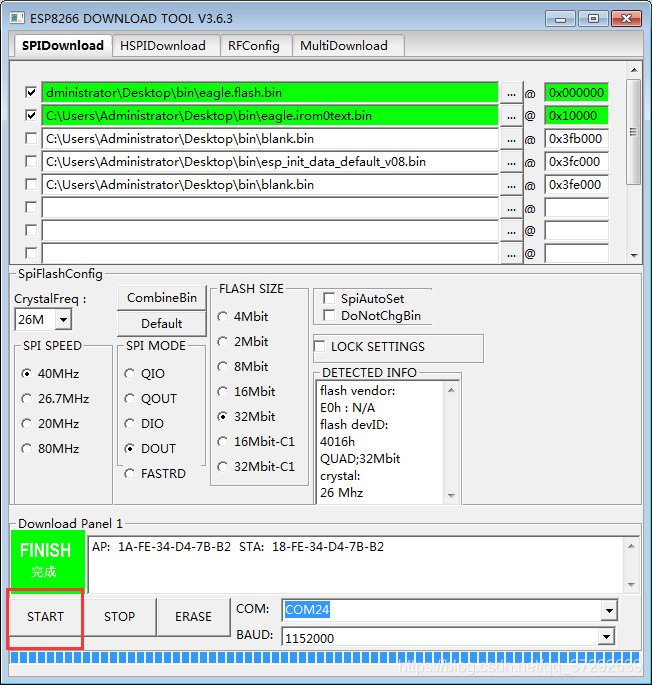Enable LOCK SETTINGS checkbox
The width and height of the screenshot is (652, 685).
coord(320,346)
